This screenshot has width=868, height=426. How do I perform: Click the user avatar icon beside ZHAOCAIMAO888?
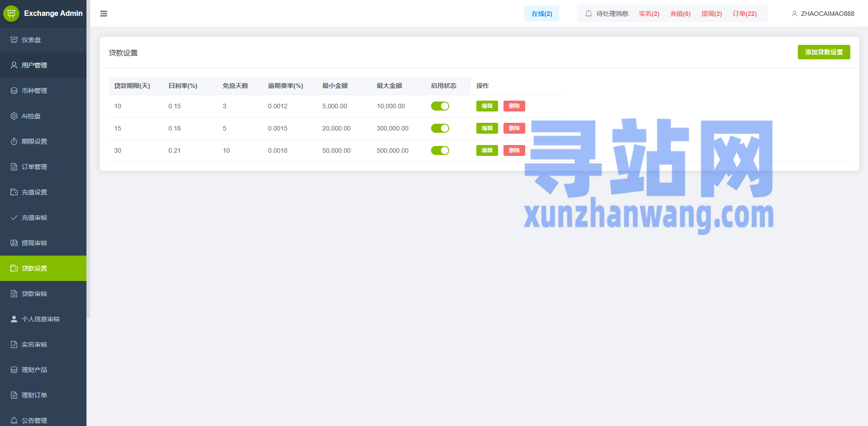(794, 14)
